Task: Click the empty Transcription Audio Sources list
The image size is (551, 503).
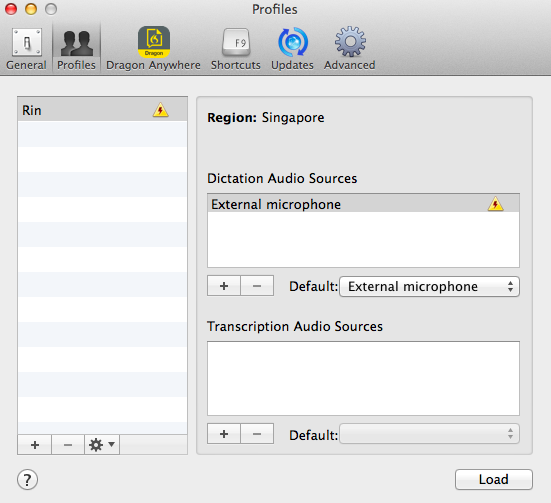Action: (x=363, y=378)
